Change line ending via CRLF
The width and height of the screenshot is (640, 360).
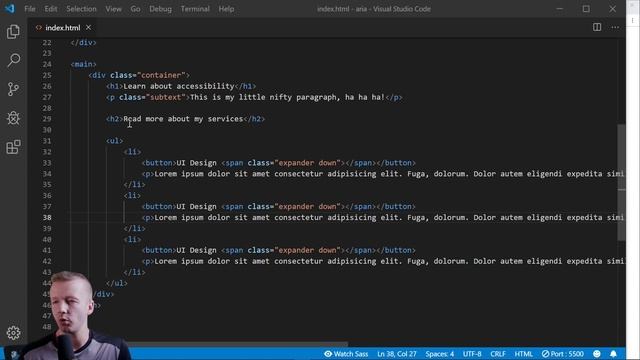click(x=498, y=354)
